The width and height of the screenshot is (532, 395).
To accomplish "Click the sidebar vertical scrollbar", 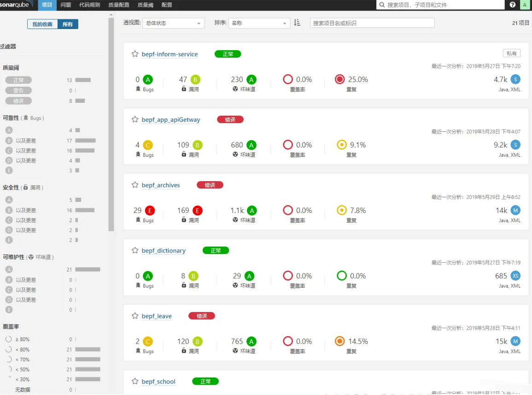I will [x=111, y=124].
